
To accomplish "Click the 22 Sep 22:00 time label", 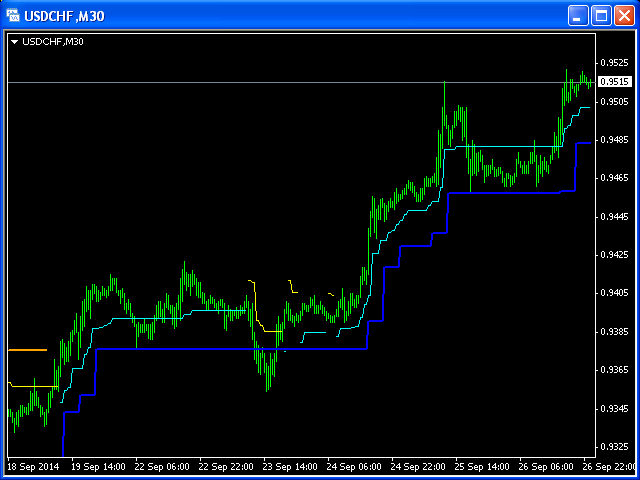I will point(226,466).
